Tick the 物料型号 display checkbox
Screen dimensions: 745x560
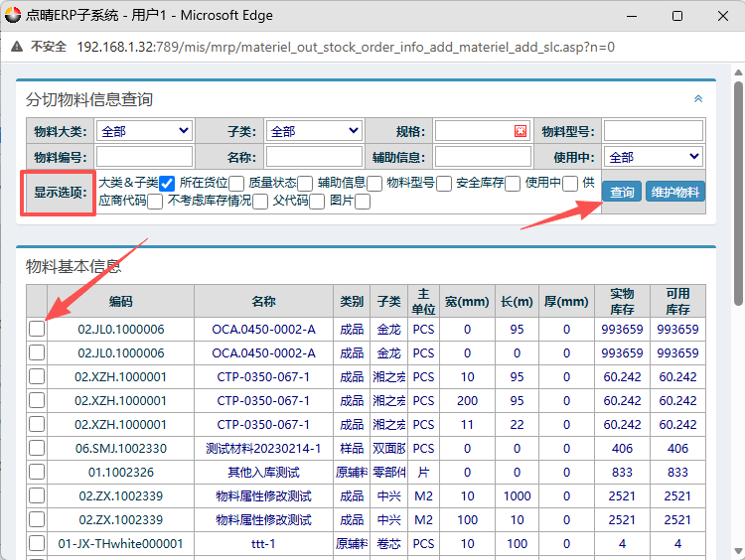(x=444, y=184)
